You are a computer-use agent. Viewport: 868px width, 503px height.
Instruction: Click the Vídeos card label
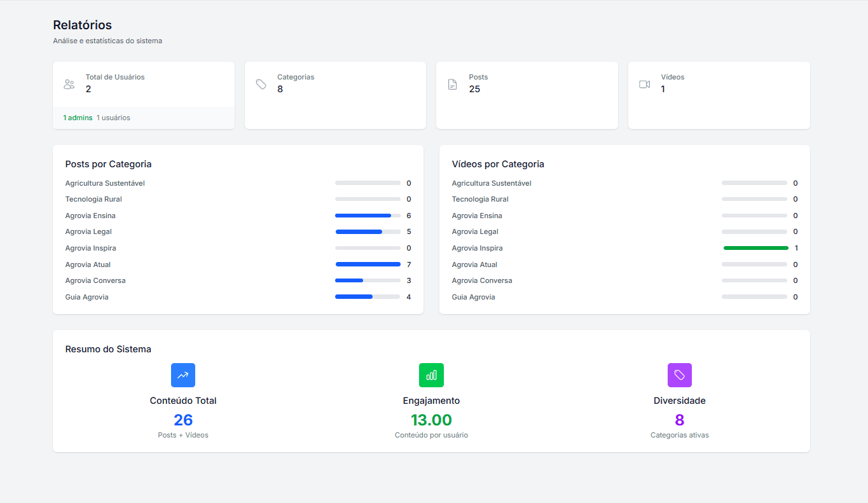tap(673, 77)
